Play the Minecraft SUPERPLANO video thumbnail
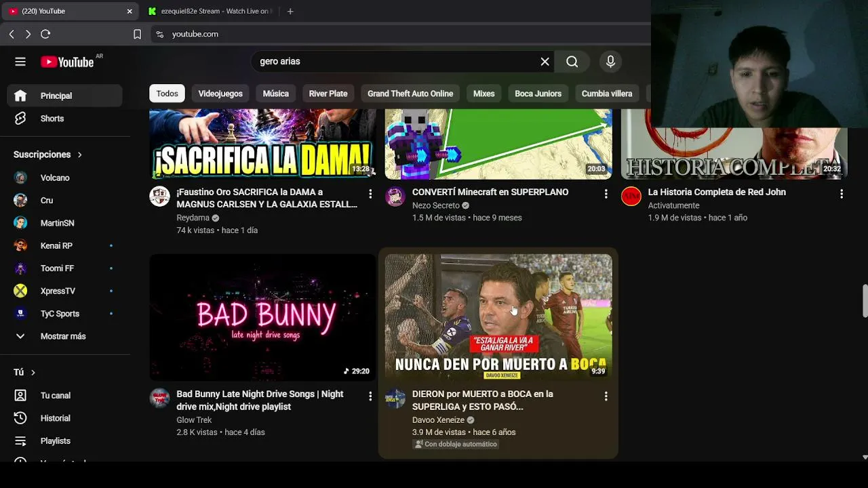868x488 pixels. 498,144
